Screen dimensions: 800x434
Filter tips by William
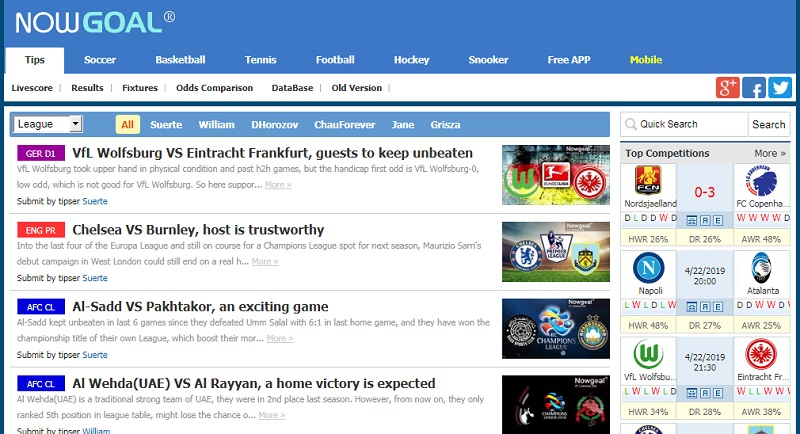click(x=217, y=124)
